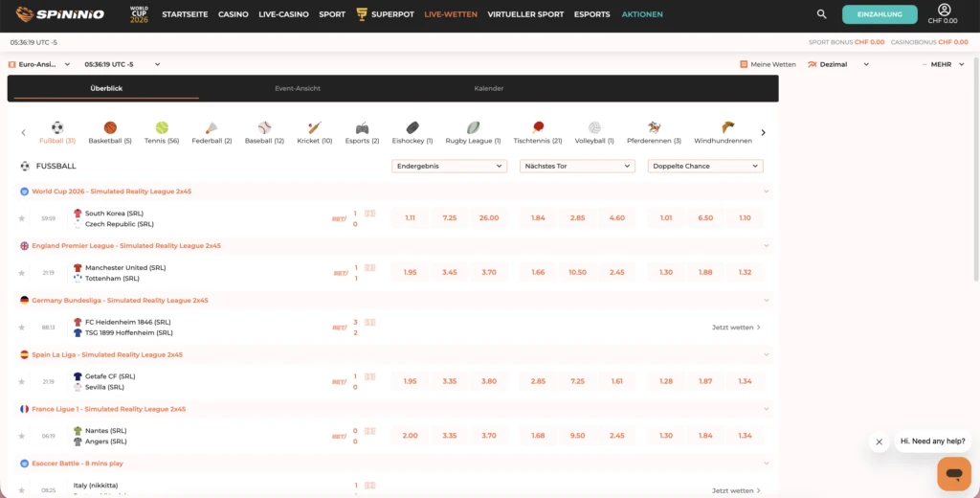
Task: Select the Tischtennis paddle icon
Action: tap(538, 127)
